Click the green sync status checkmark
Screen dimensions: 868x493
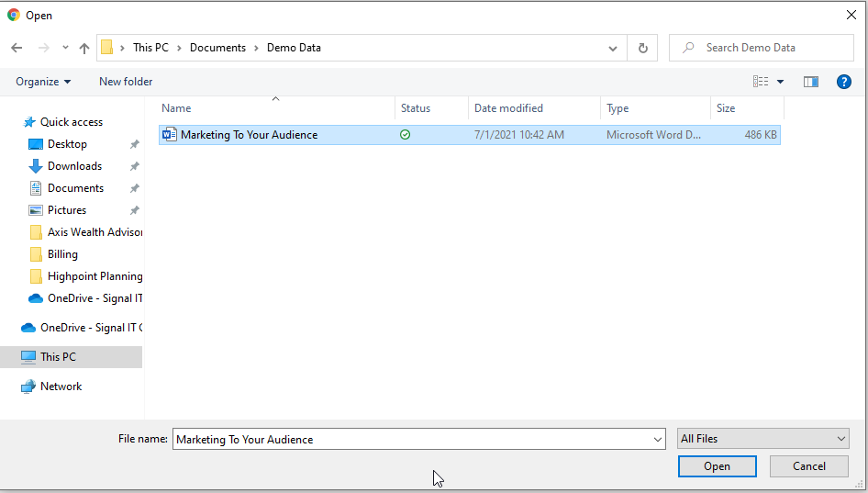point(406,135)
